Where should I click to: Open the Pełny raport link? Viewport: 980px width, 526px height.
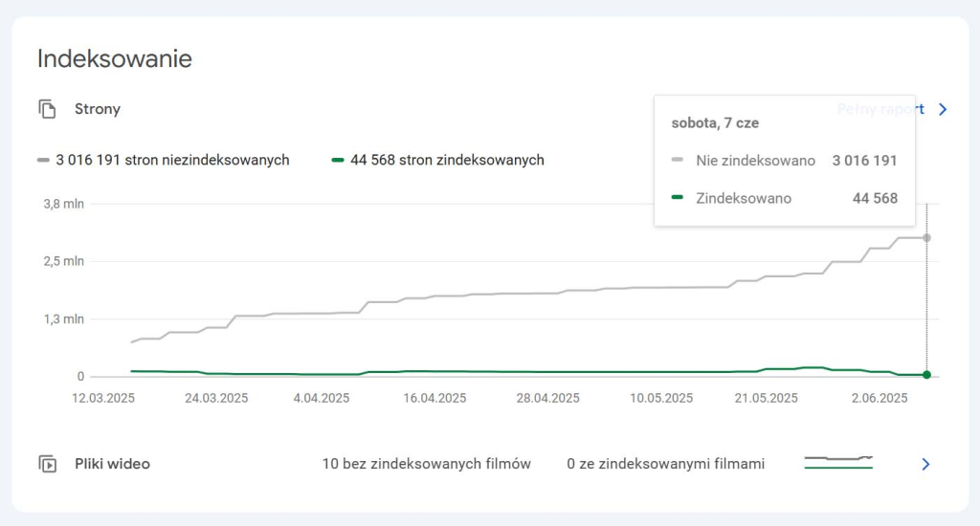[880, 109]
